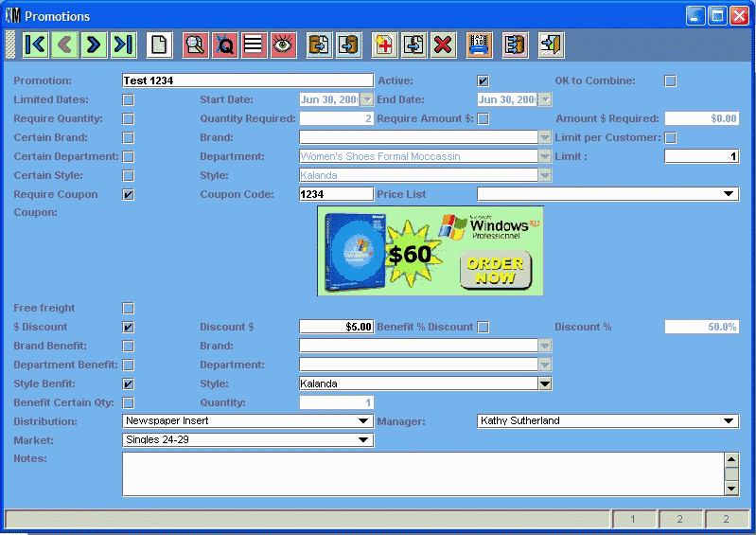Open the Department dropdown beside Department Benefit
This screenshot has width=756, height=535.
click(x=545, y=365)
